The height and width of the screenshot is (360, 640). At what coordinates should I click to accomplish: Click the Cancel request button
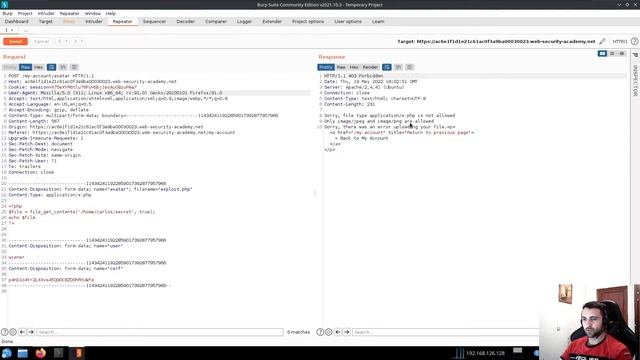[41, 42]
